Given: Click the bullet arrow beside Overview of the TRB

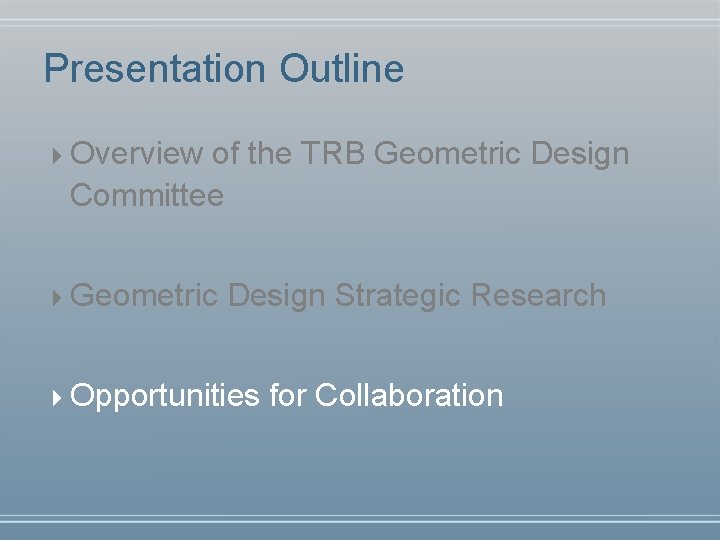Looking at the screenshot, I should tap(56, 156).
